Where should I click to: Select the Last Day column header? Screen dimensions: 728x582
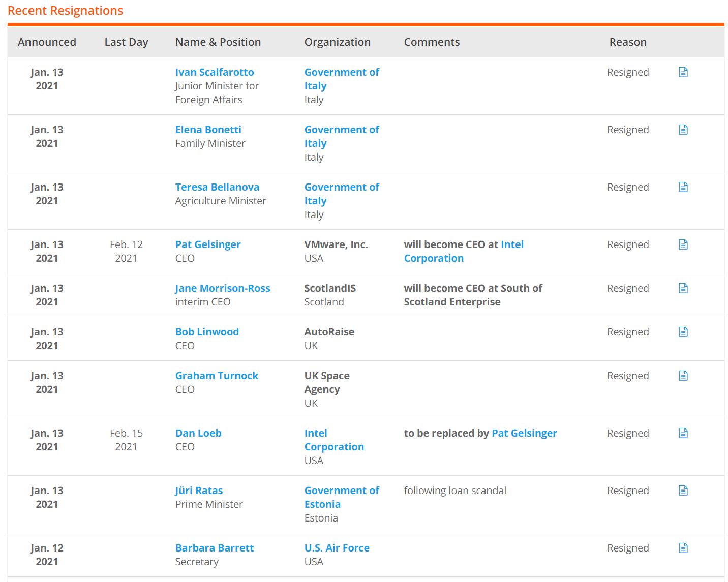[x=126, y=42]
